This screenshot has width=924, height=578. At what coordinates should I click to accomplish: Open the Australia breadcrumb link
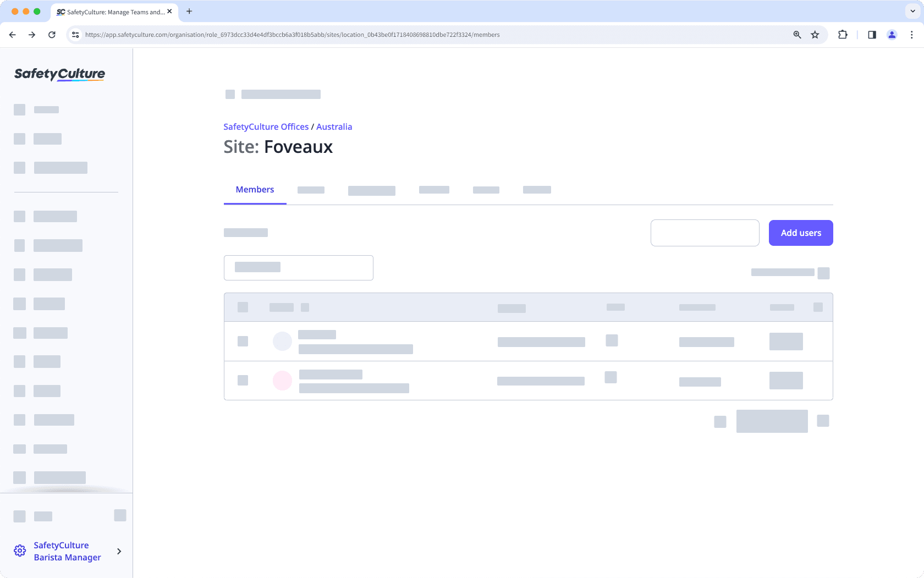[334, 126]
